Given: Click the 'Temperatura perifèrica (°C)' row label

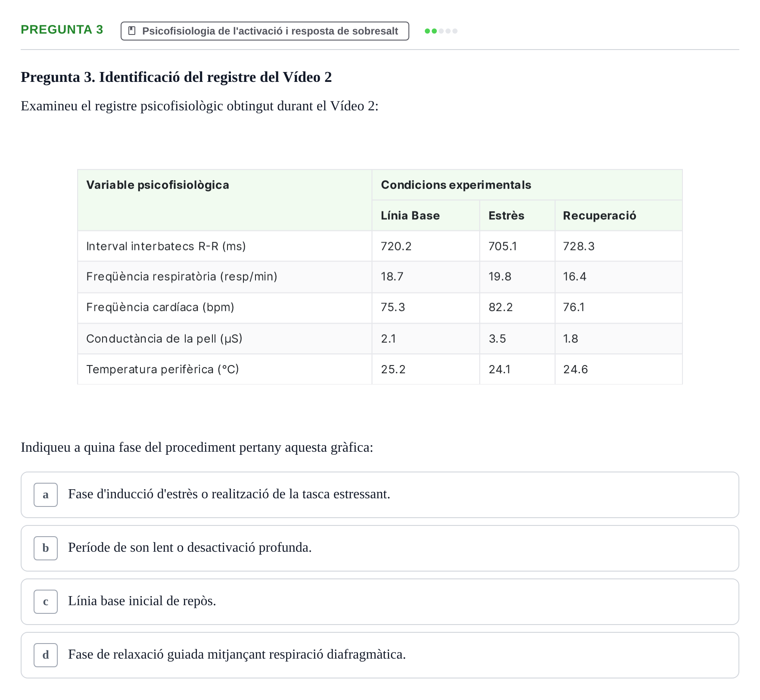Looking at the screenshot, I should [x=162, y=369].
